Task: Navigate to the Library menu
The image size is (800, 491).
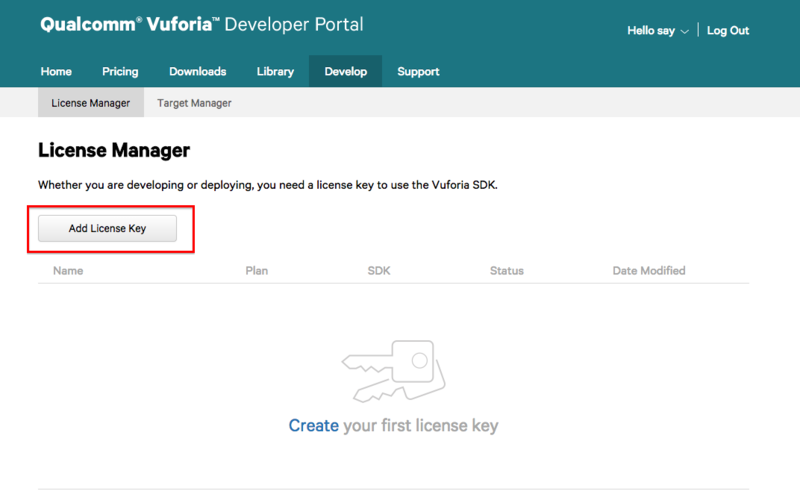Action: click(275, 71)
